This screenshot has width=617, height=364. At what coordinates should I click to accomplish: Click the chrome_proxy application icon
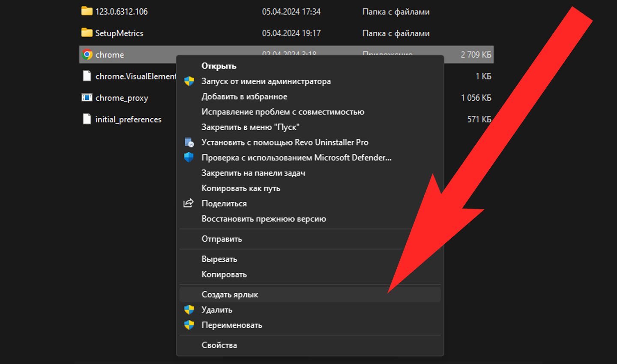[87, 98]
